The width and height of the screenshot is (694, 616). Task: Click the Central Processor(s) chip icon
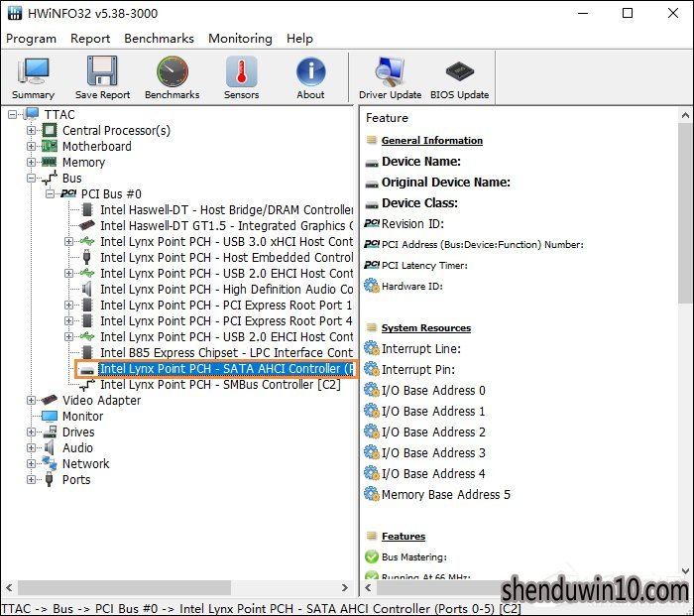coord(50,131)
